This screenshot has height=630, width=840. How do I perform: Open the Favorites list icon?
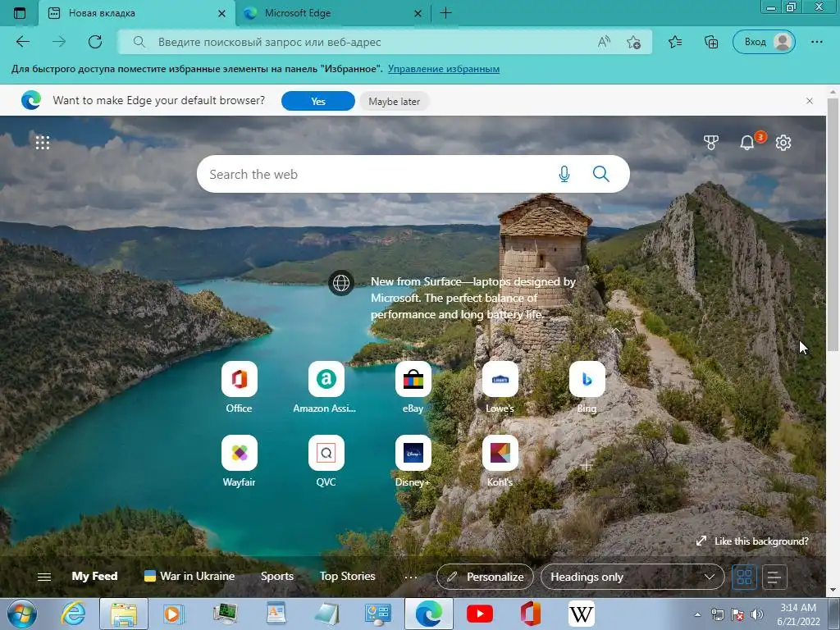(675, 42)
